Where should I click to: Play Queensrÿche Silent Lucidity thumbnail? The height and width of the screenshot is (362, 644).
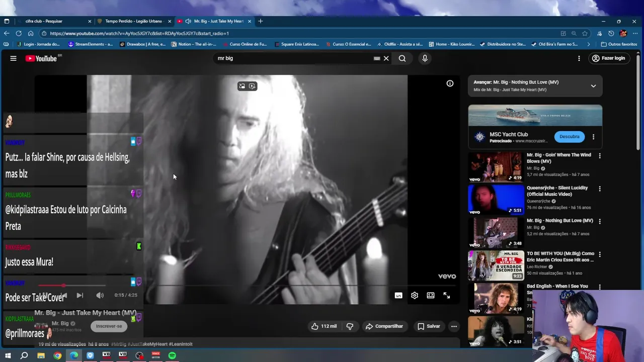point(496,200)
